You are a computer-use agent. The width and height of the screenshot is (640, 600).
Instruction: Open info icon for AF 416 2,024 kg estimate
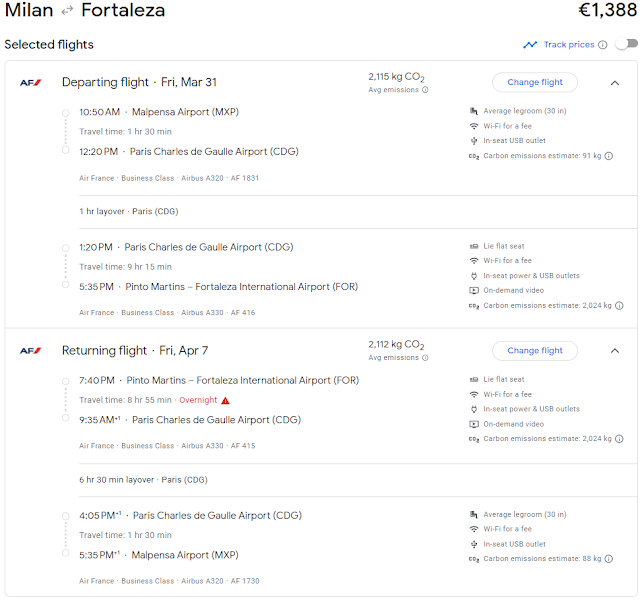[619, 305]
